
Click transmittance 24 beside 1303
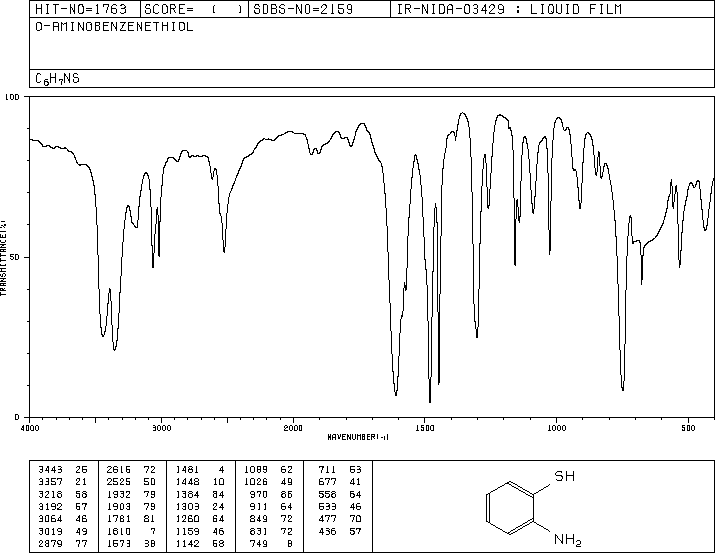coord(218,506)
